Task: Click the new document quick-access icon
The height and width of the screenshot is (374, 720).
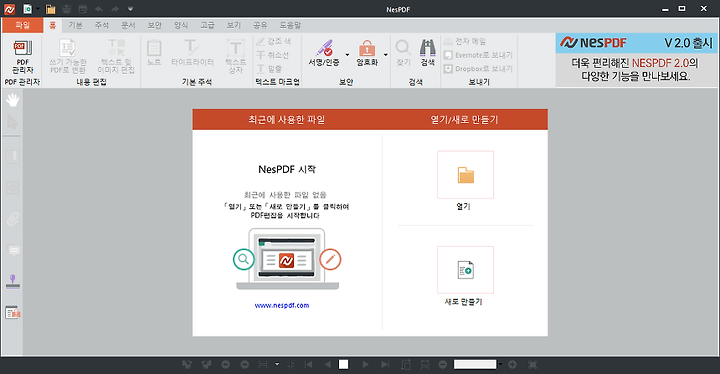Action: tap(28, 9)
